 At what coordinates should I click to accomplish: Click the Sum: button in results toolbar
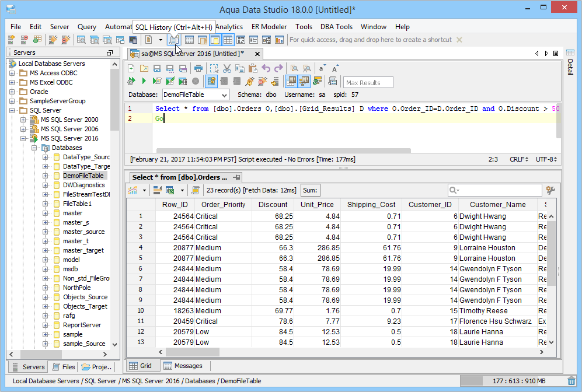311,190
